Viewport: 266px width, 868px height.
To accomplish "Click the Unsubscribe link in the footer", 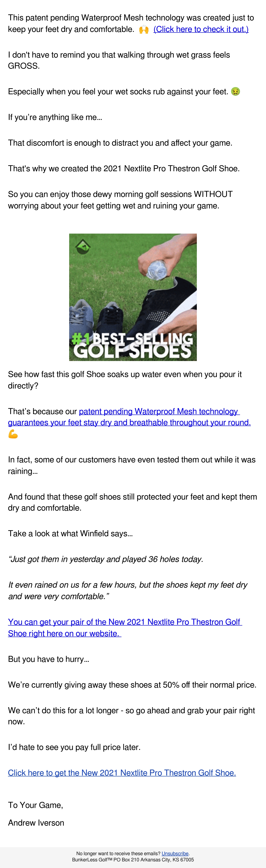I will (175, 853).
